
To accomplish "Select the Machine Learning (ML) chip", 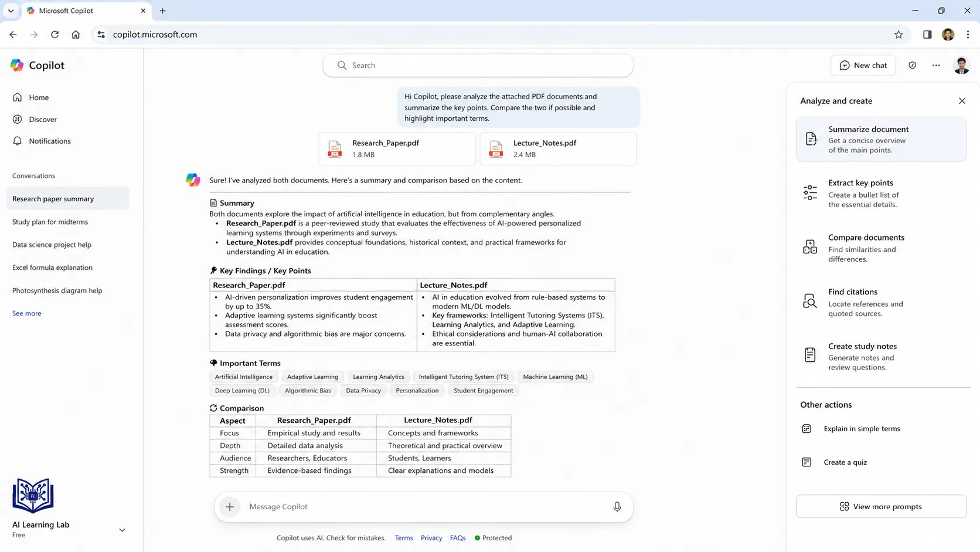I will pyautogui.click(x=555, y=377).
